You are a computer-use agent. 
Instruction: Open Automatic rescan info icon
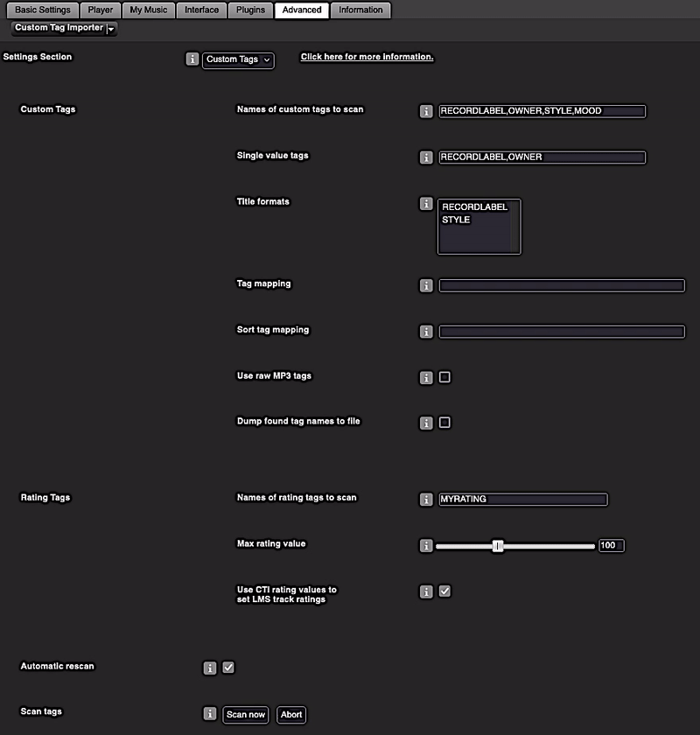[x=210, y=668]
